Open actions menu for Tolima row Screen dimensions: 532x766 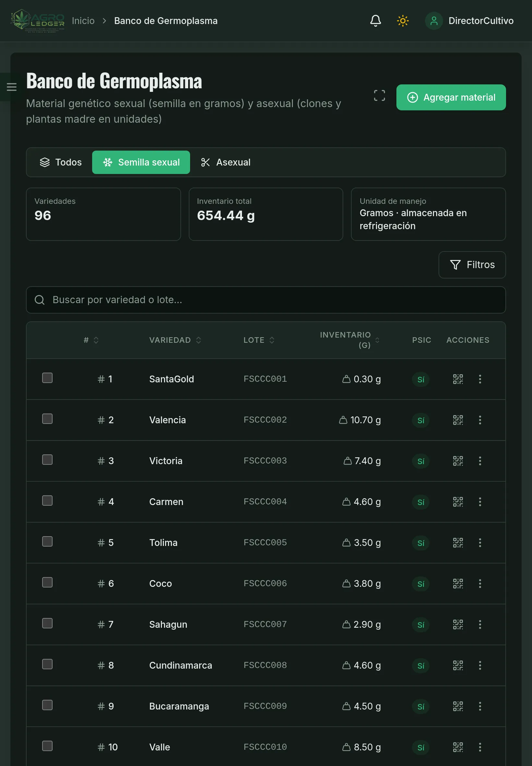480,543
